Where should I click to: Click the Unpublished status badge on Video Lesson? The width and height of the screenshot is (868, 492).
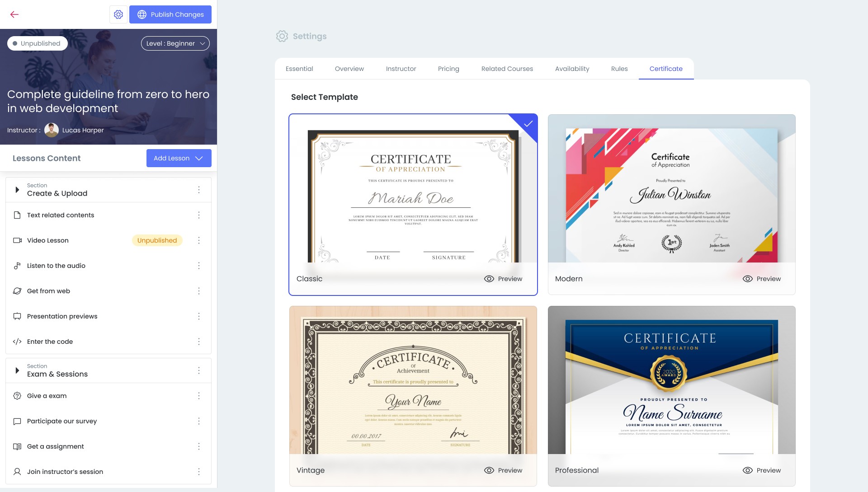[157, 240]
